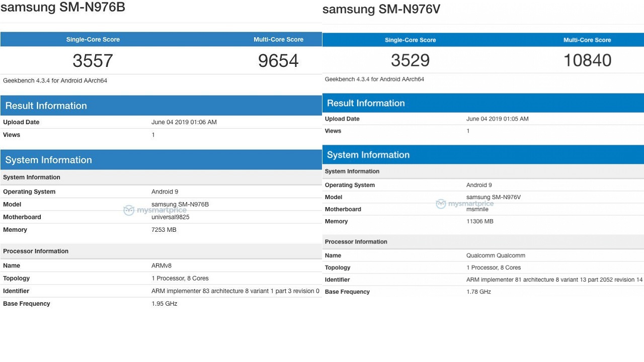Viewport: 644px width, 362px height.
Task: Click the samsung SM-N976B page title
Action: 63,8
